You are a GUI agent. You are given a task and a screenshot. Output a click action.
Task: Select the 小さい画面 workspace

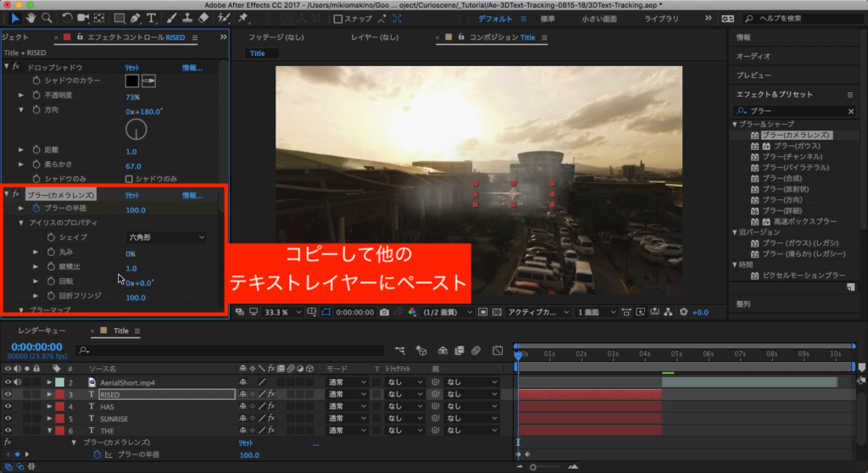pyautogui.click(x=600, y=18)
